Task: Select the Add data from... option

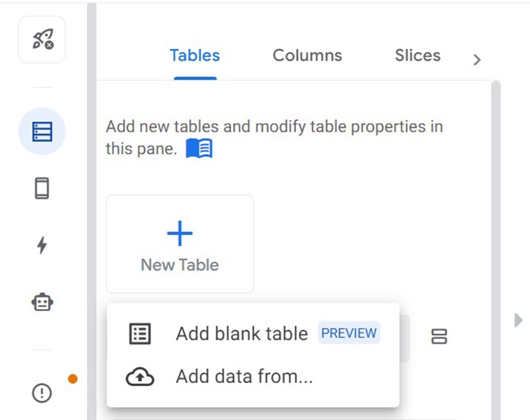Action: tap(244, 377)
